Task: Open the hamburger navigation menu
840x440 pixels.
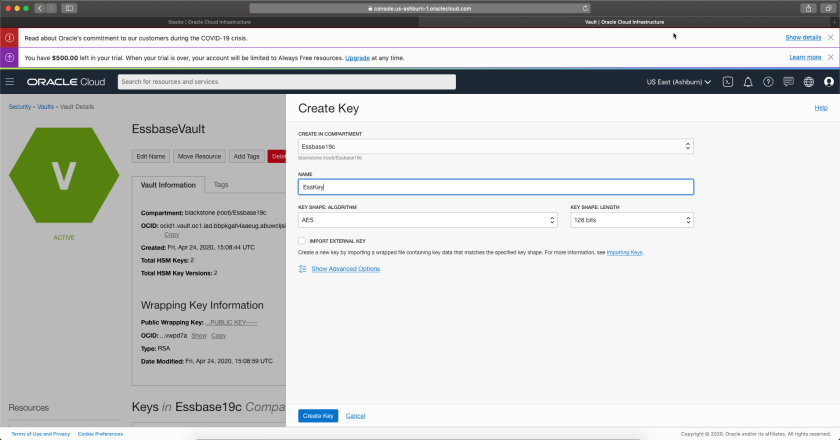Action: [x=10, y=81]
